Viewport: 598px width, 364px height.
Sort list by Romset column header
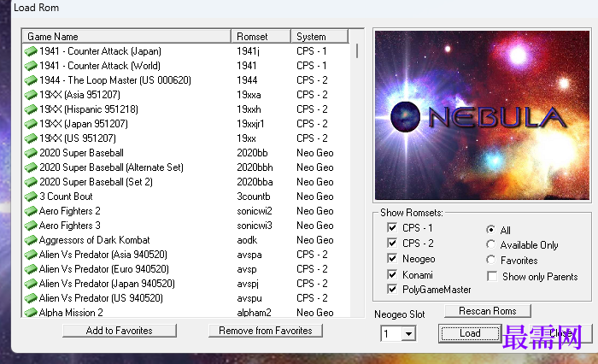[261, 37]
